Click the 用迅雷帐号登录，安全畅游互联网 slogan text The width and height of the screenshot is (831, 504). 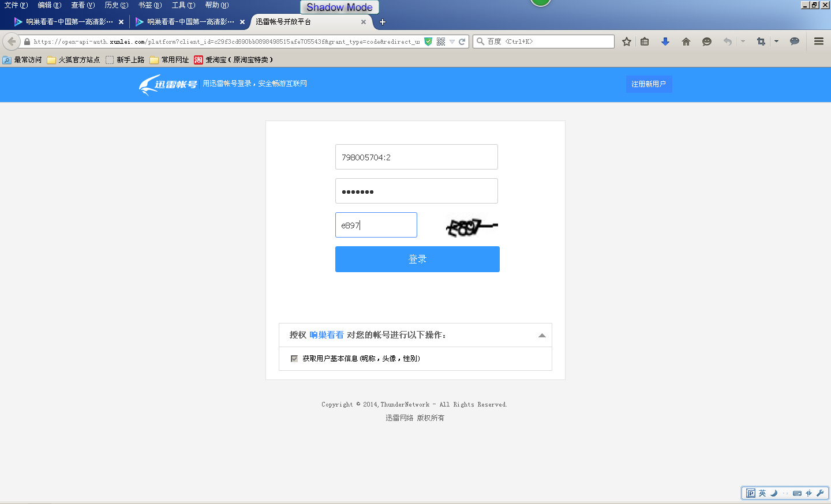point(254,84)
